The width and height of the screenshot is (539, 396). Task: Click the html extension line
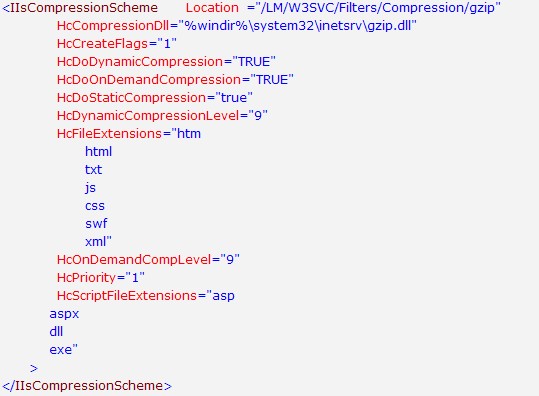click(99, 152)
